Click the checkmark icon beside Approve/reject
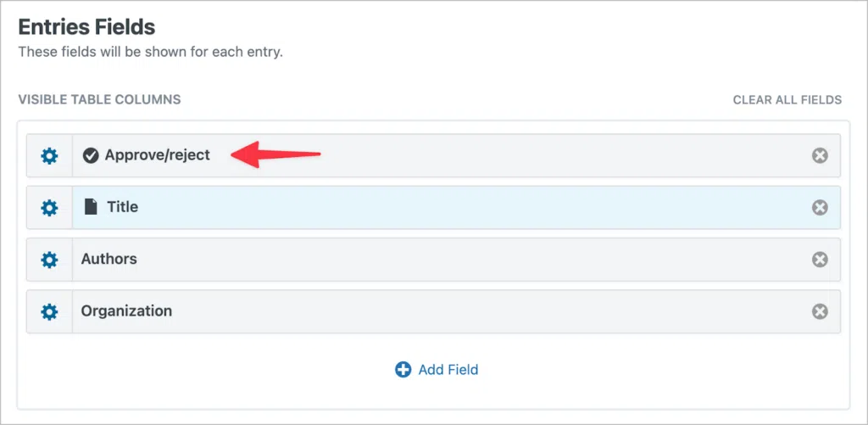The height and width of the screenshot is (425, 868). click(91, 155)
